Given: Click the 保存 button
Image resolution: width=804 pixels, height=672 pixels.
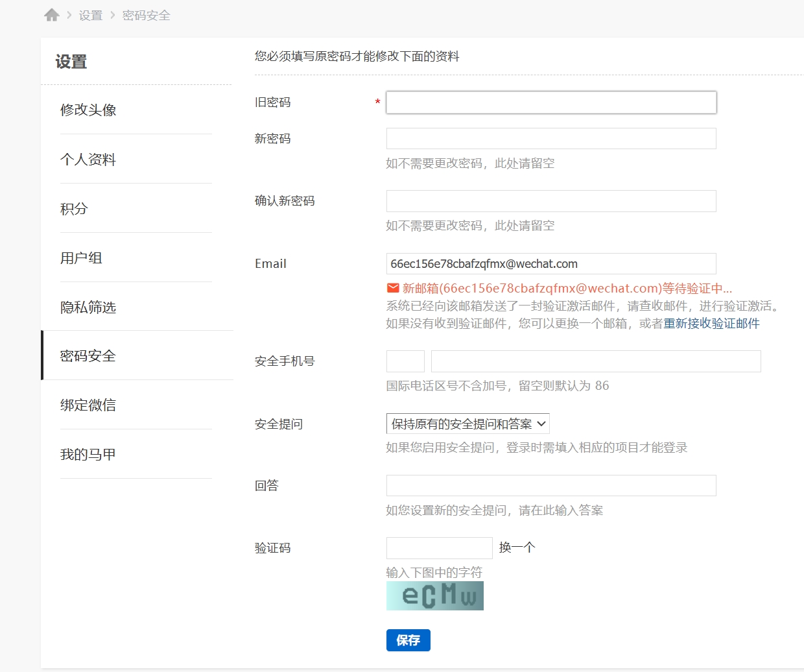Looking at the screenshot, I should tap(408, 640).
